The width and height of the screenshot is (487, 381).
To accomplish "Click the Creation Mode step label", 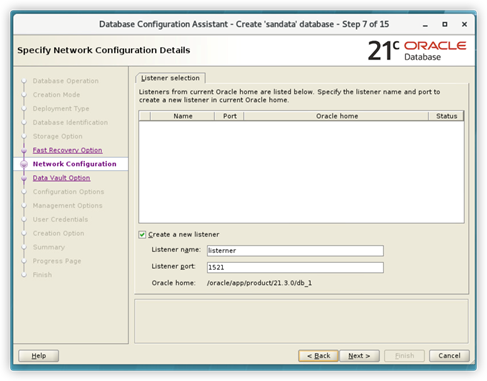I will coord(56,95).
